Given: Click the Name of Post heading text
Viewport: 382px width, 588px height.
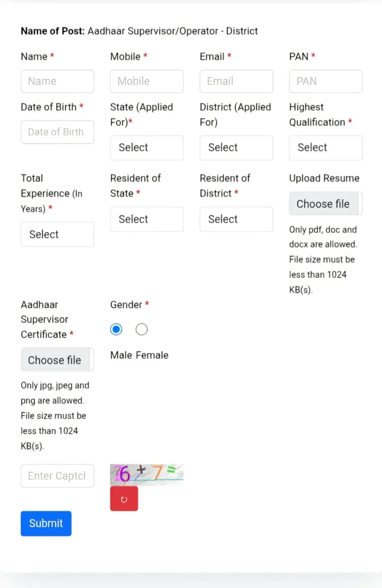Looking at the screenshot, I should point(139,31).
